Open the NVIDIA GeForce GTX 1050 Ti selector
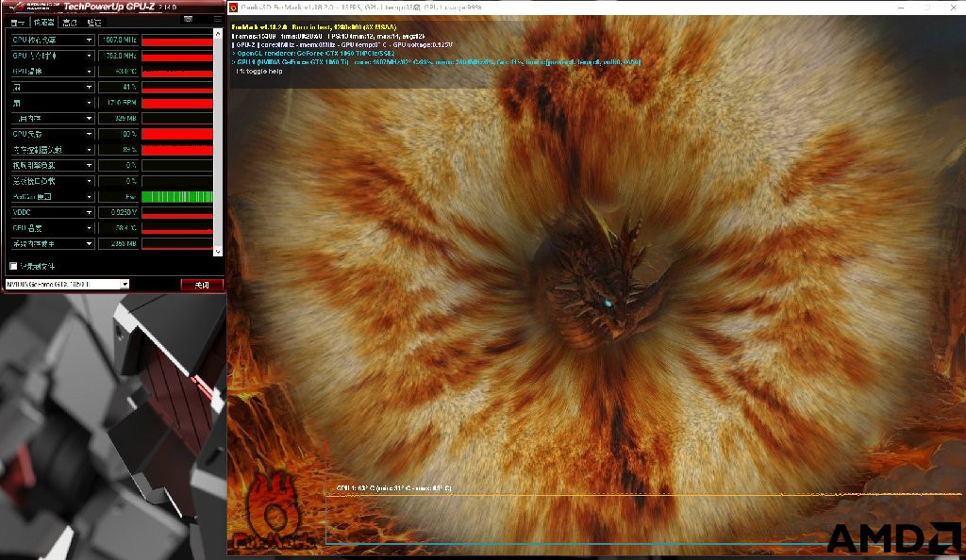966x560 pixels. tap(67, 285)
